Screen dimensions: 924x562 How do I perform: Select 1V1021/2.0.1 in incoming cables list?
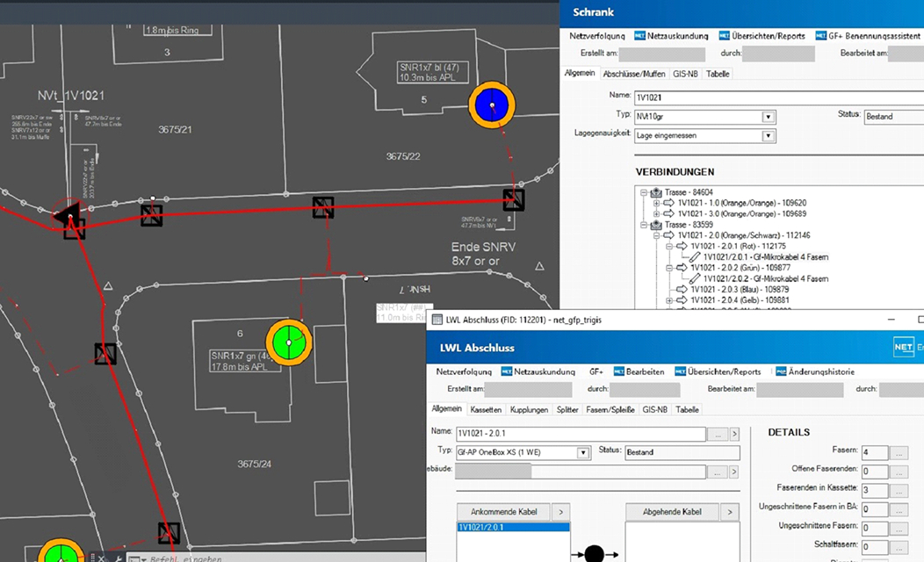[x=513, y=527]
